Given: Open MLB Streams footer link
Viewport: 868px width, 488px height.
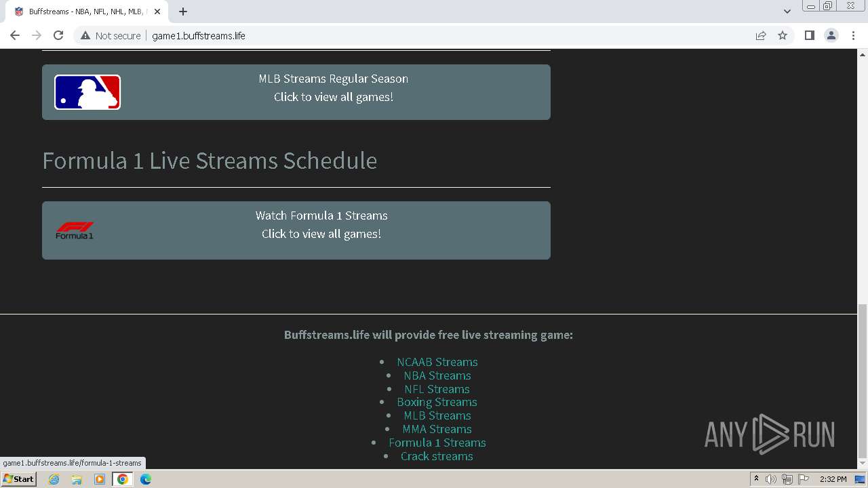Looking at the screenshot, I should click(437, 415).
